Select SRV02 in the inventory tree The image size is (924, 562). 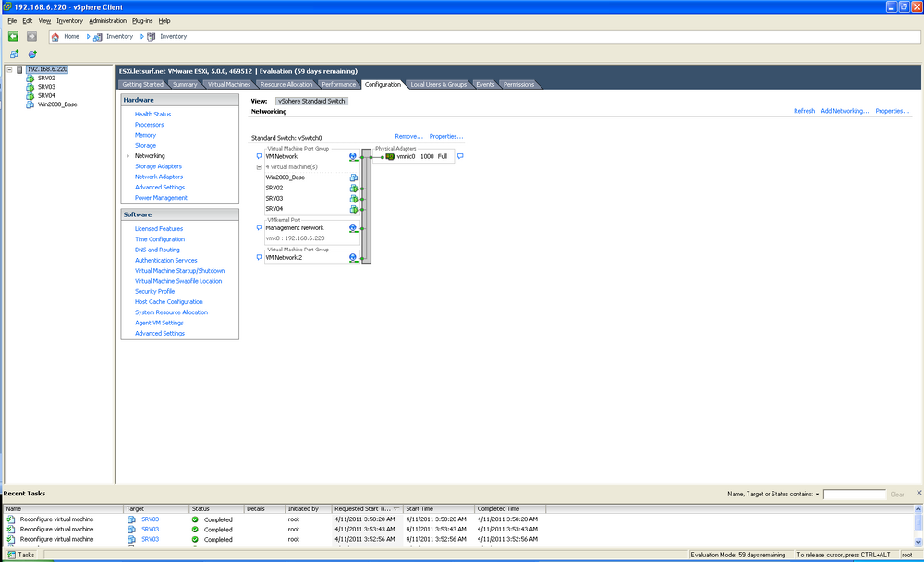click(x=46, y=78)
